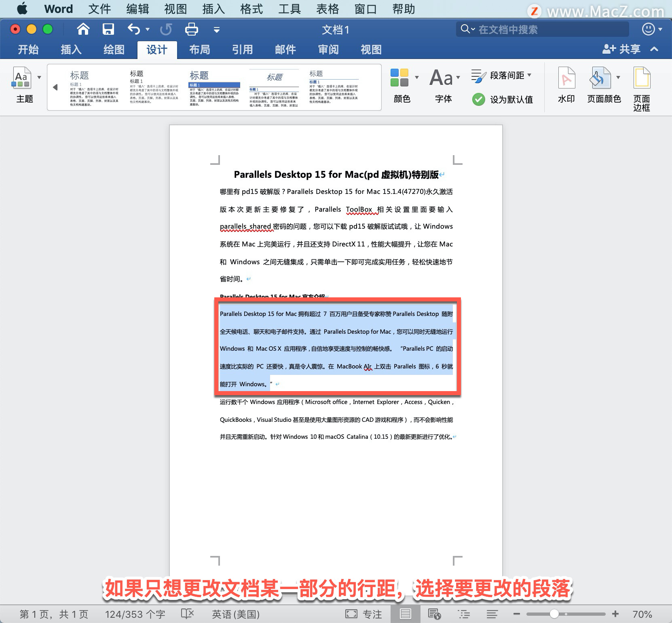Save the document via toolbar icon
Viewport: 672px width, 623px height.
[x=108, y=29]
